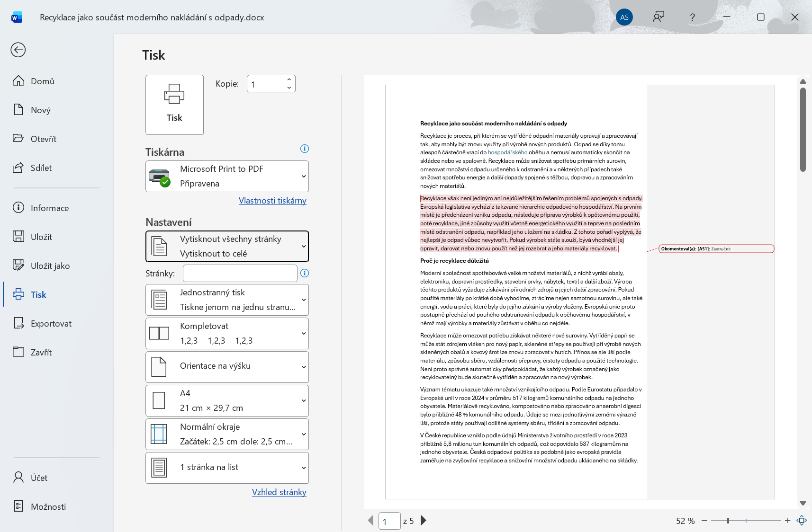Click the heading Proč je recyklace důležitá
The height and width of the screenshot is (532, 812).
tap(454, 261)
